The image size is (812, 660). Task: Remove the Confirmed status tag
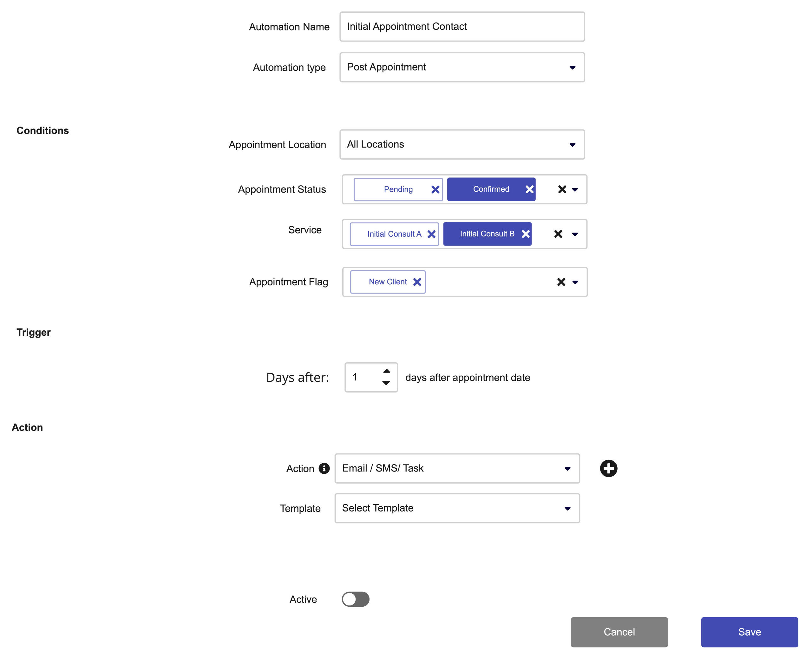tap(529, 189)
